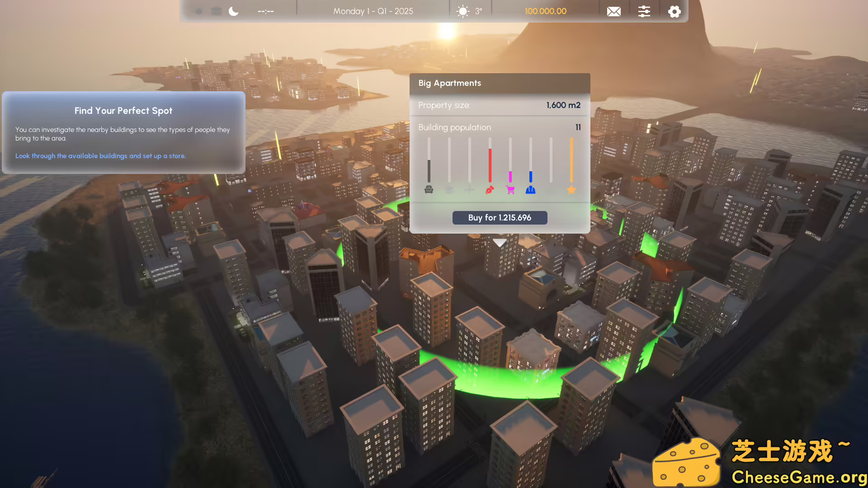Click the dimmed plane population icon
This screenshot has width=868, height=488.
tap(470, 190)
